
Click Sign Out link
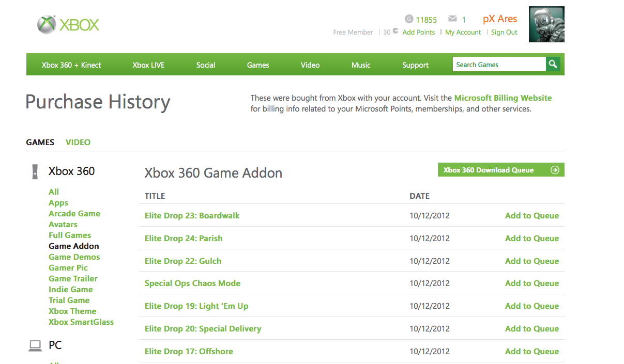pos(504,32)
